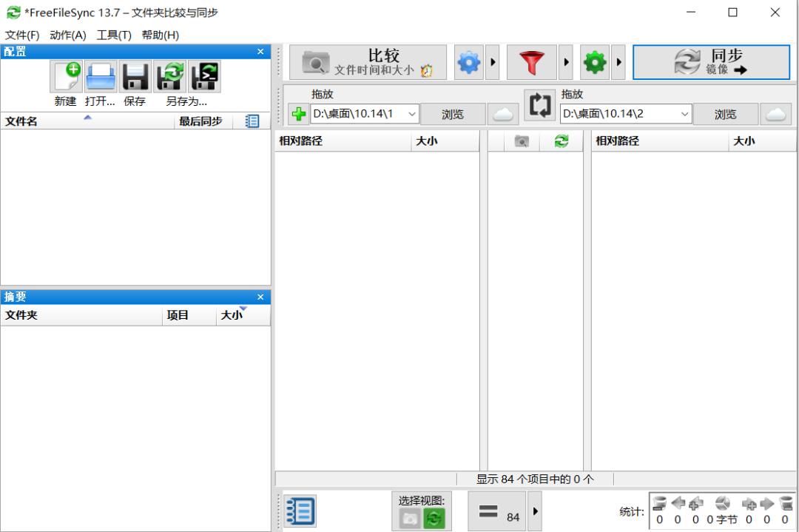
Task: Click the New configuration icon
Action: pos(67,76)
